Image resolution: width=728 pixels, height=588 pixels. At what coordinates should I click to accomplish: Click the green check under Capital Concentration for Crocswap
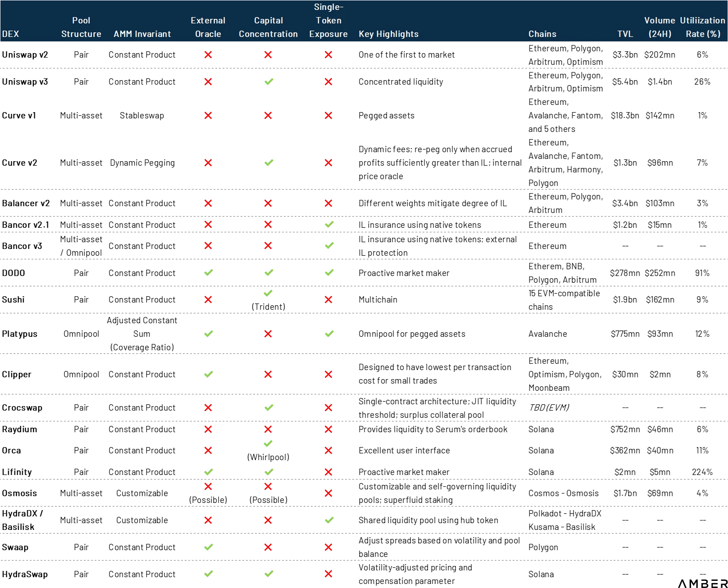tap(268, 407)
